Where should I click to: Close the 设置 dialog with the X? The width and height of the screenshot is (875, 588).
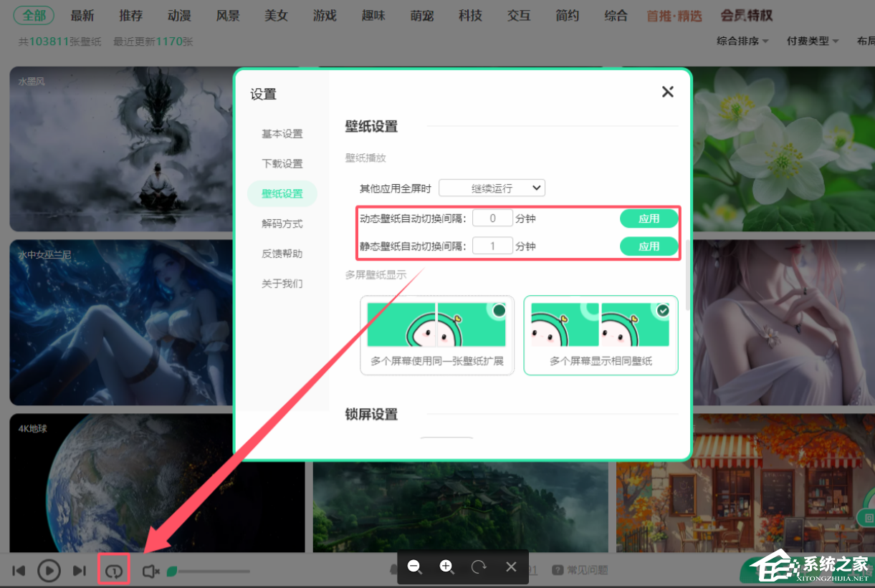668,92
